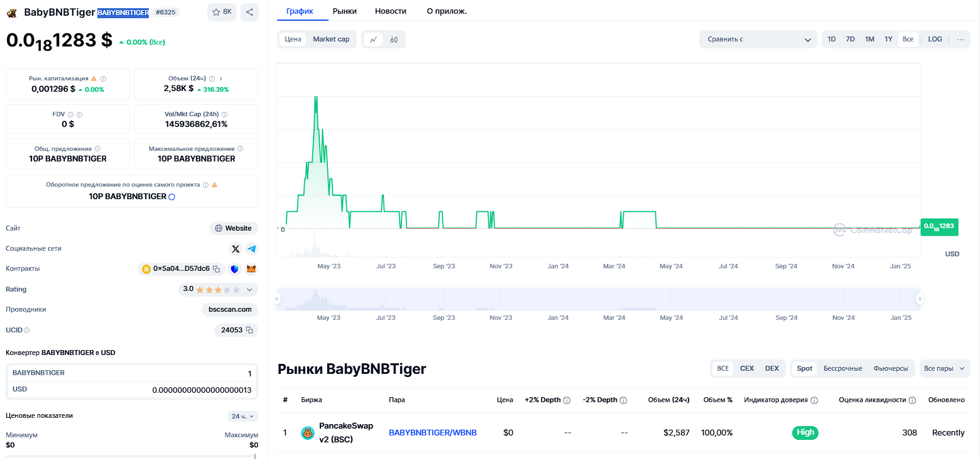The height and width of the screenshot is (460, 980).
Task: Click info icon next to market cap
Action: 104,79
